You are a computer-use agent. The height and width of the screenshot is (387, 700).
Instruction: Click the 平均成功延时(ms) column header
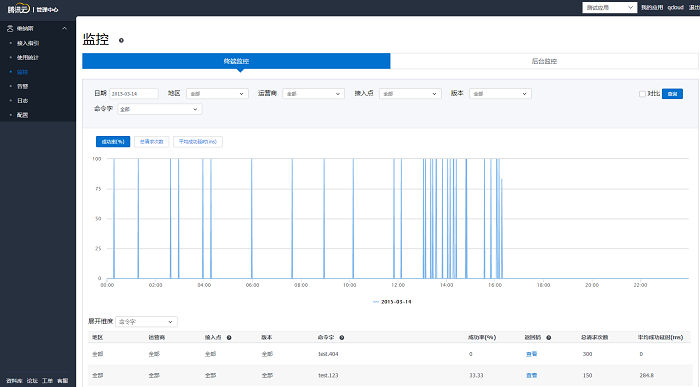pos(661,337)
